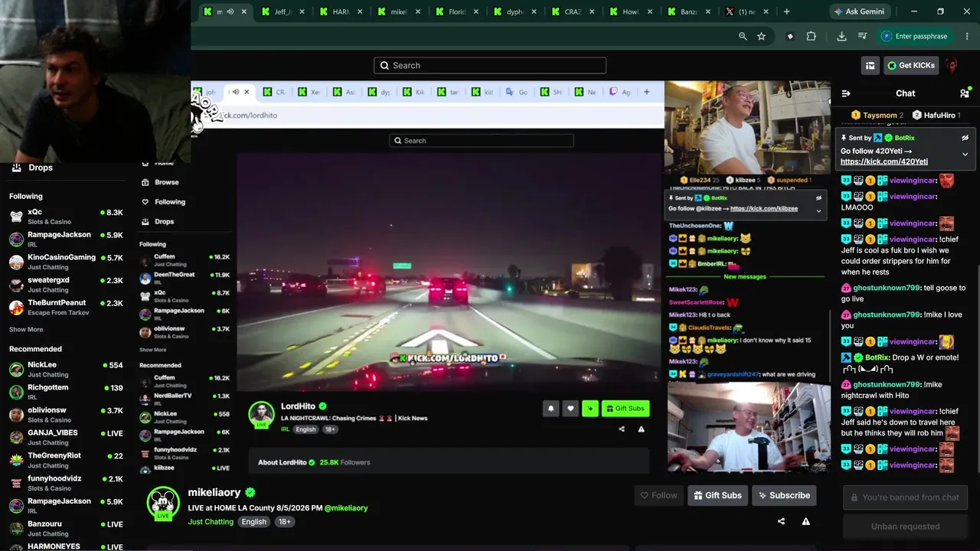The height and width of the screenshot is (551, 980).
Task: Click ghostunknown799 on the 'tell goose' message
Action: tap(887, 288)
